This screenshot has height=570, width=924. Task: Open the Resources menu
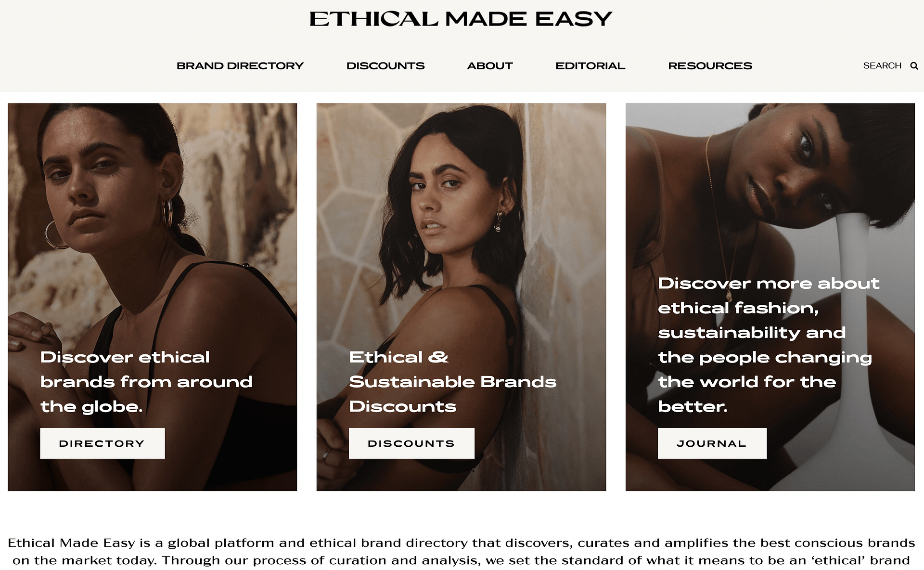710,66
